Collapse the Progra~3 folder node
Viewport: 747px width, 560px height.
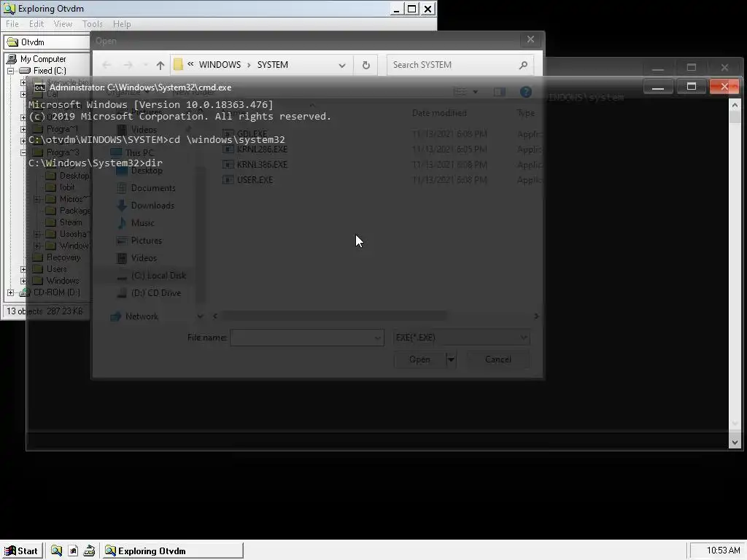[x=23, y=152]
